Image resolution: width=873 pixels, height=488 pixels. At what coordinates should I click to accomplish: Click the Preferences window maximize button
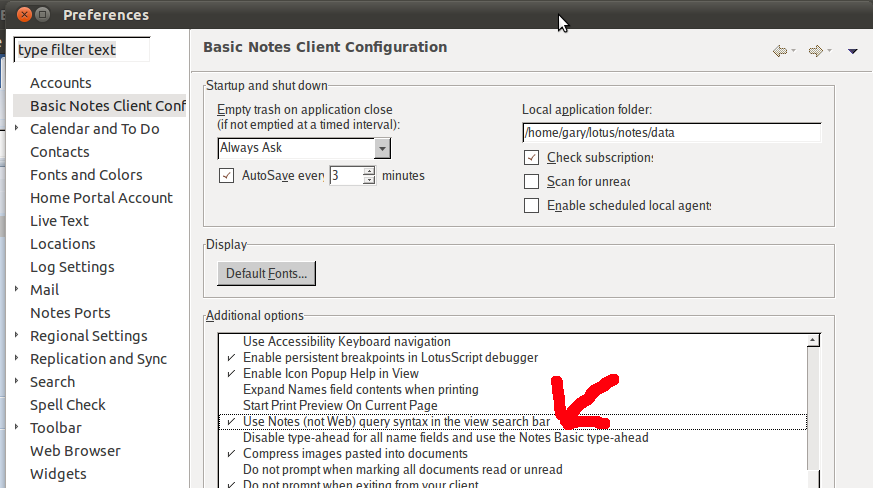43,14
